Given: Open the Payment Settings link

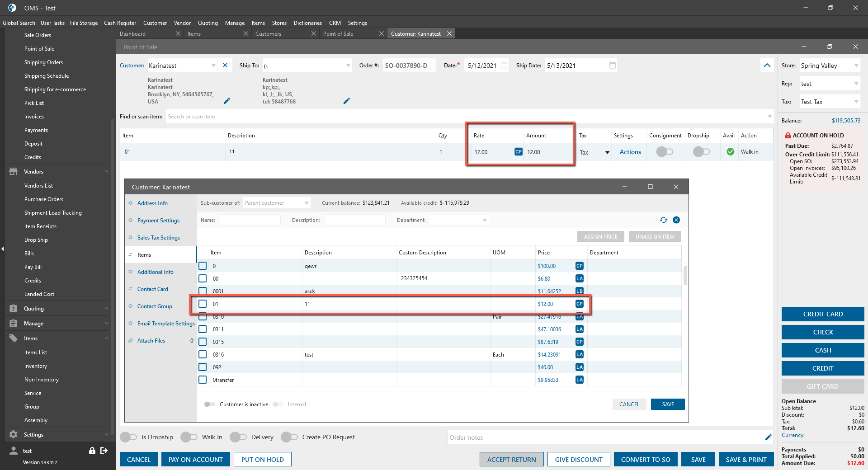Looking at the screenshot, I should (158, 221).
